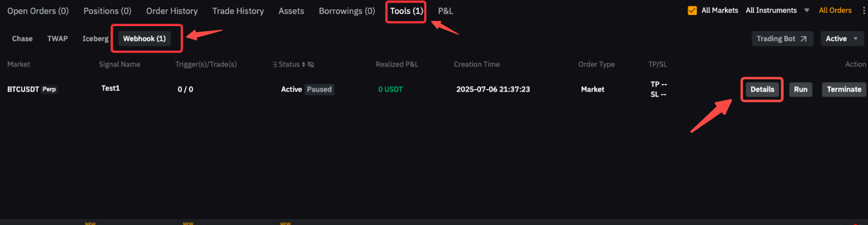Screen dimensions: 868x225
Task: Select the Trade History tab
Action: (238, 11)
